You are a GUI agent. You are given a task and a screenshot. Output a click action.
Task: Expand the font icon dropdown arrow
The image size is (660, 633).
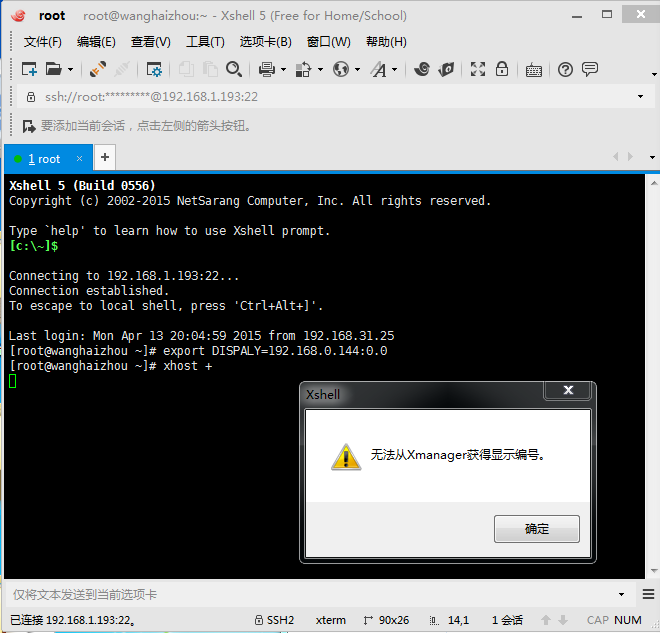pos(395,70)
